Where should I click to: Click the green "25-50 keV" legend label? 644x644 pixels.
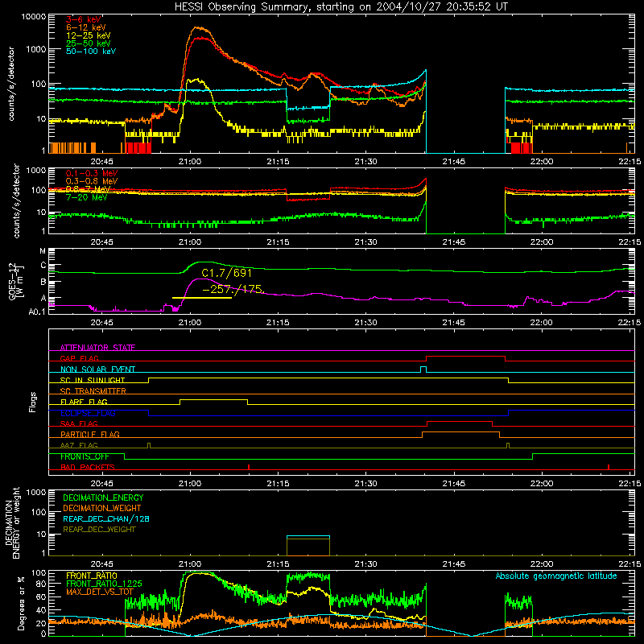pos(89,43)
